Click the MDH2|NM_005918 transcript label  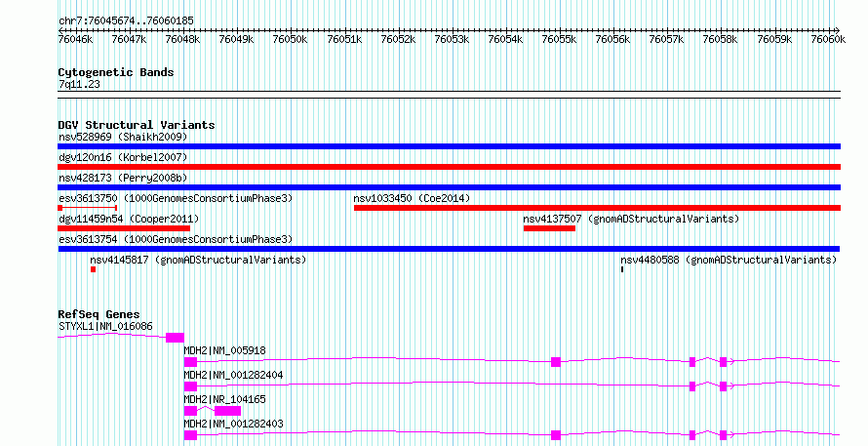224,350
